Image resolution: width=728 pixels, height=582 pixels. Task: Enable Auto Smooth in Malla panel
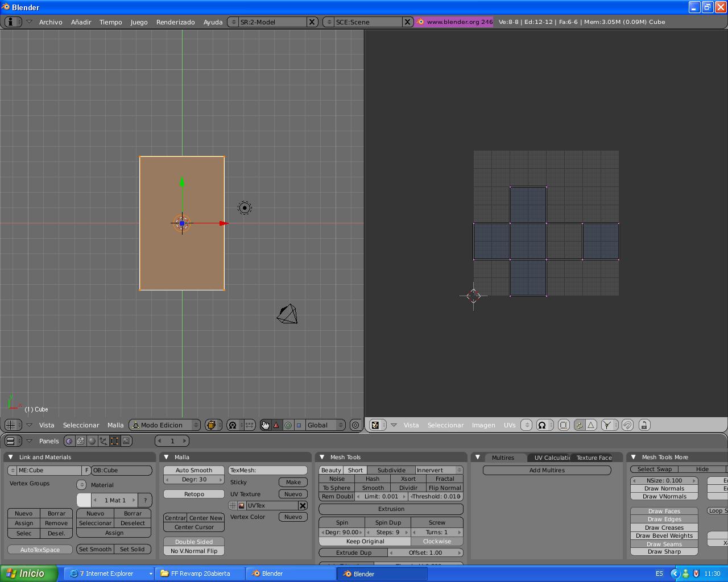(x=194, y=471)
